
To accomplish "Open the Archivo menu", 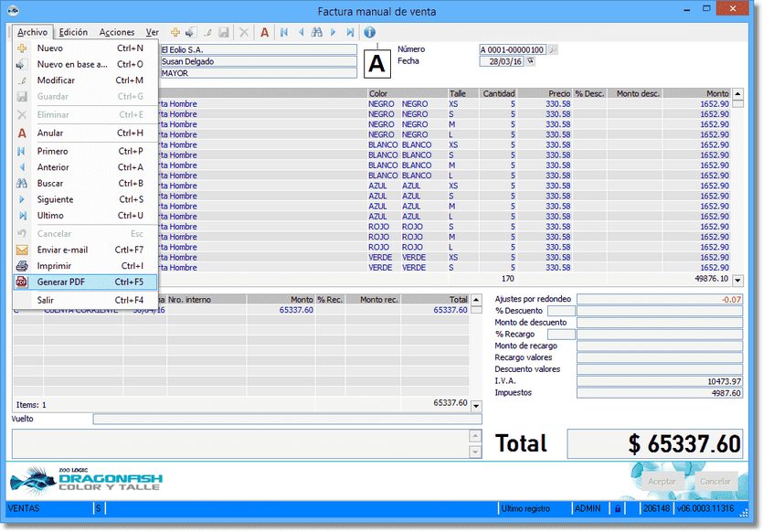I will click(32, 32).
